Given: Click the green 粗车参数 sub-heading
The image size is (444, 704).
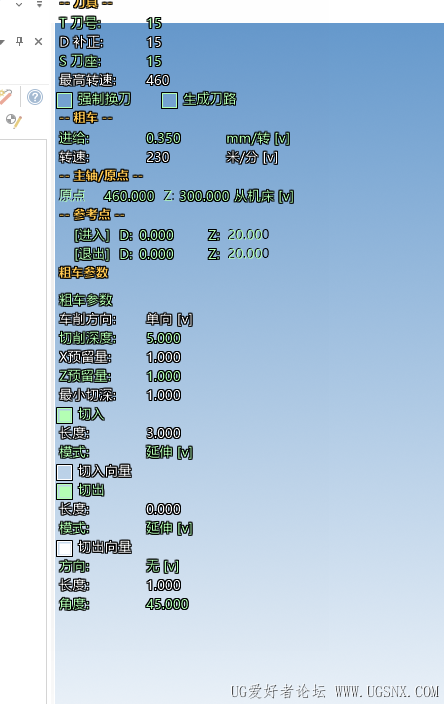Looking at the screenshot, I should click(85, 300).
